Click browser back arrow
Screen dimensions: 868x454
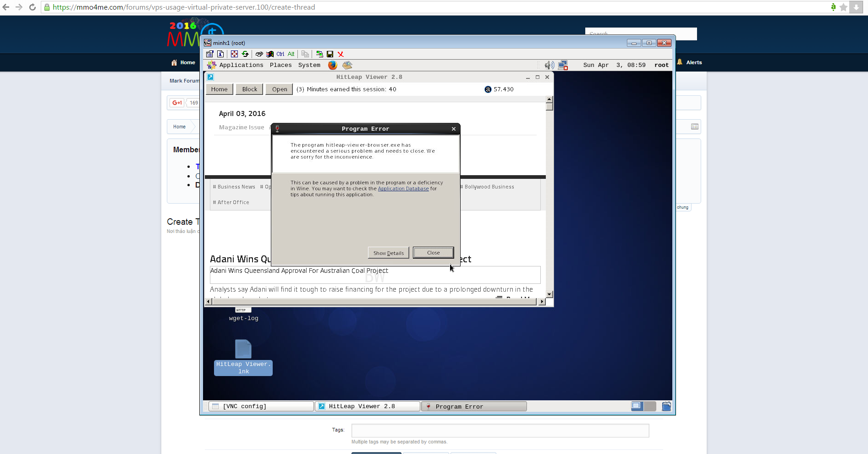(6, 7)
